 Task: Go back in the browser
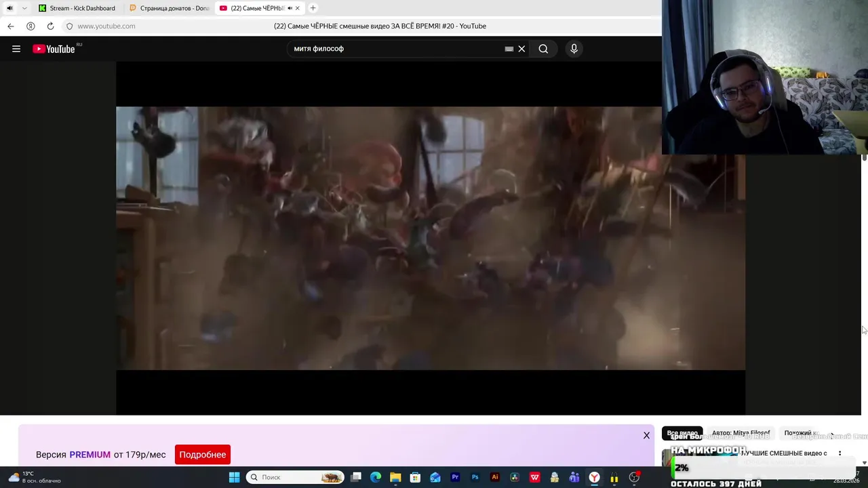pos(11,26)
